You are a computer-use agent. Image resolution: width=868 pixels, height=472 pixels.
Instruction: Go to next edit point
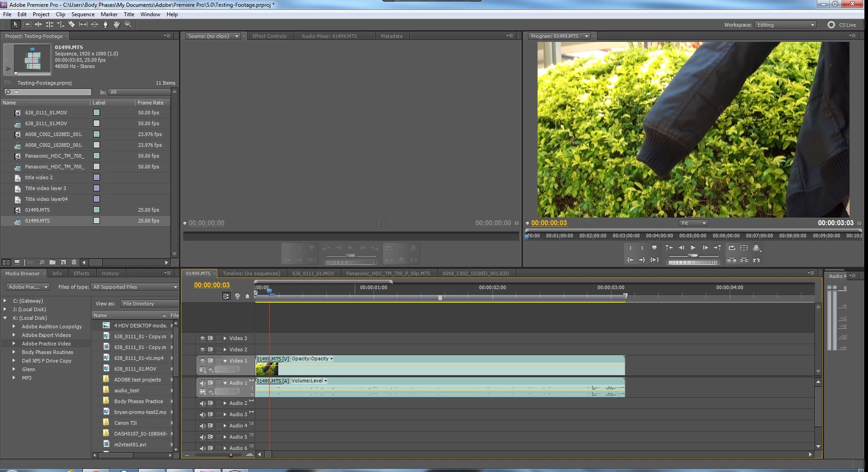(x=717, y=248)
